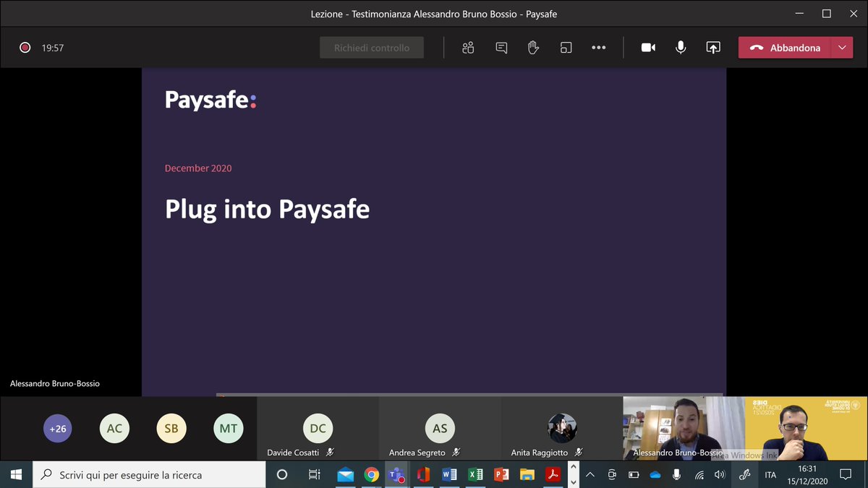Click the recording indicator icon
The width and height of the screenshot is (868, 488).
(x=25, y=48)
